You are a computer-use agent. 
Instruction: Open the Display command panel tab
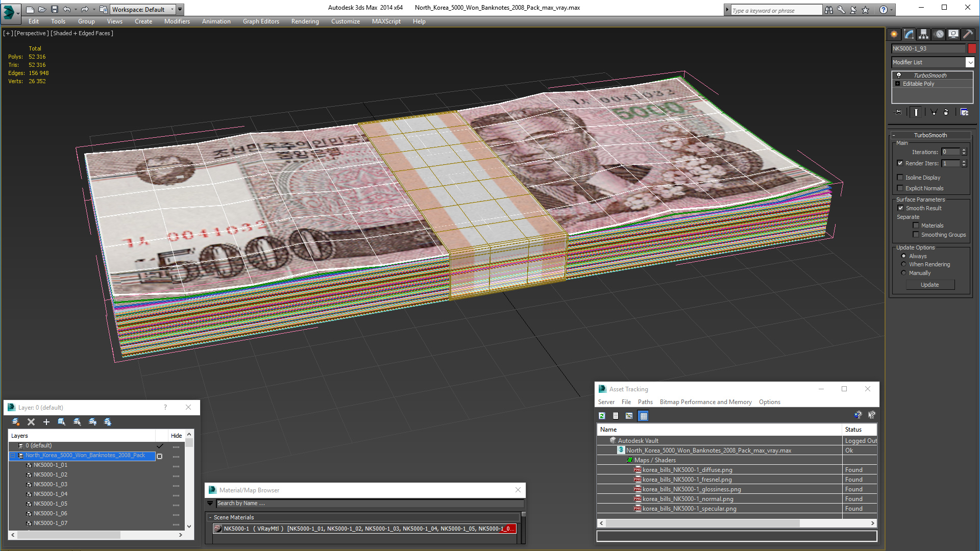(953, 34)
